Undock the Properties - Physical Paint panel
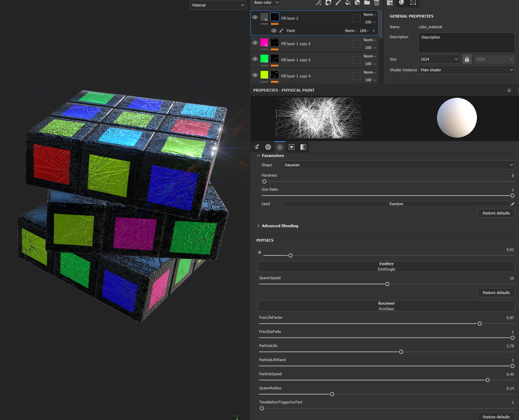The height and width of the screenshot is (420, 519). pos(509,90)
